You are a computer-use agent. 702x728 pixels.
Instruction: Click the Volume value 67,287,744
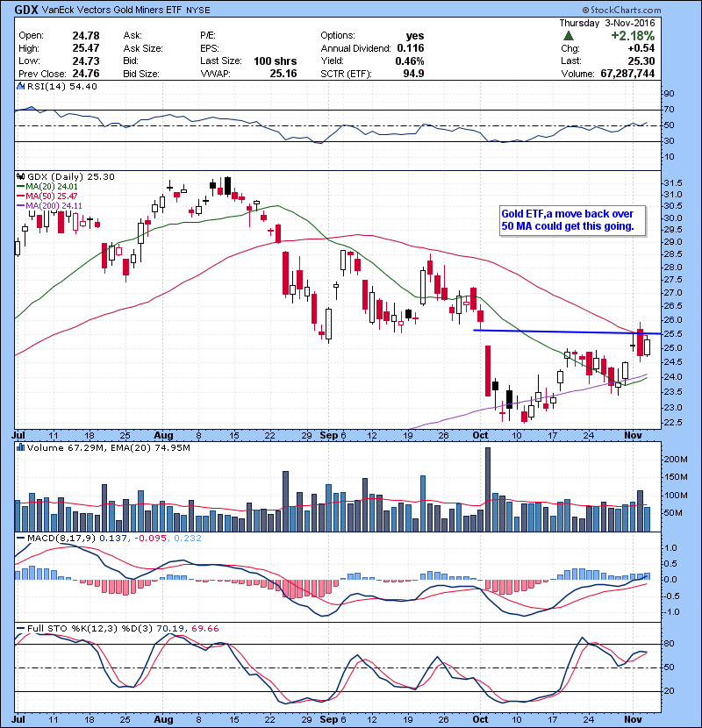point(627,74)
